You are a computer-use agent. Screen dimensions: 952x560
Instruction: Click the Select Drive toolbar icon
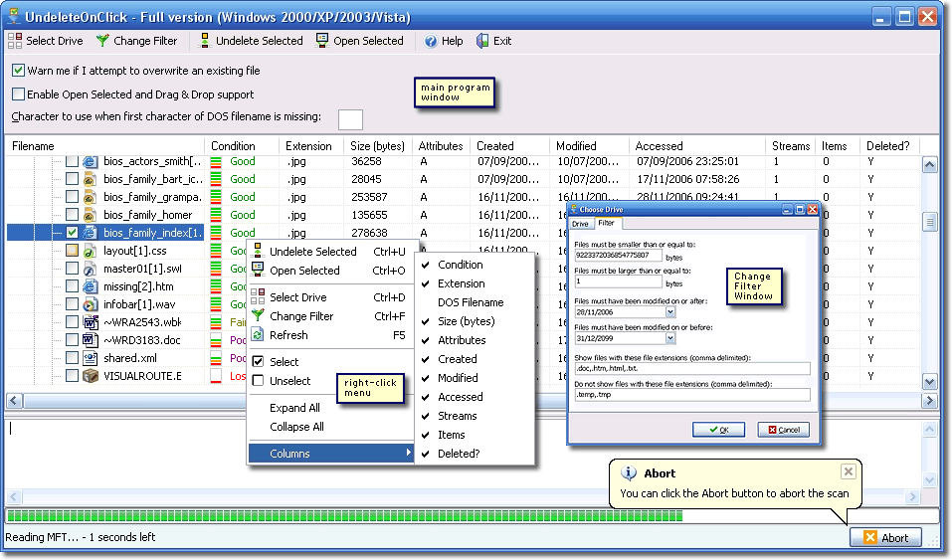15,41
